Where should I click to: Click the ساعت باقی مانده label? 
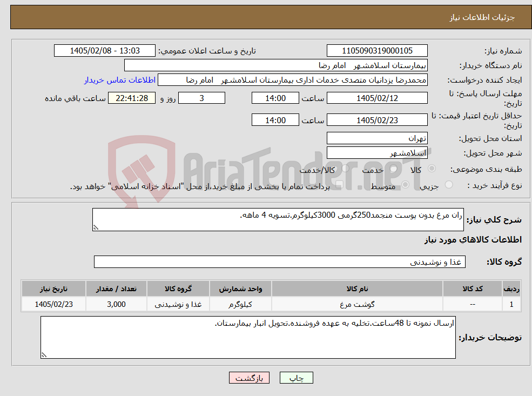[75, 98]
